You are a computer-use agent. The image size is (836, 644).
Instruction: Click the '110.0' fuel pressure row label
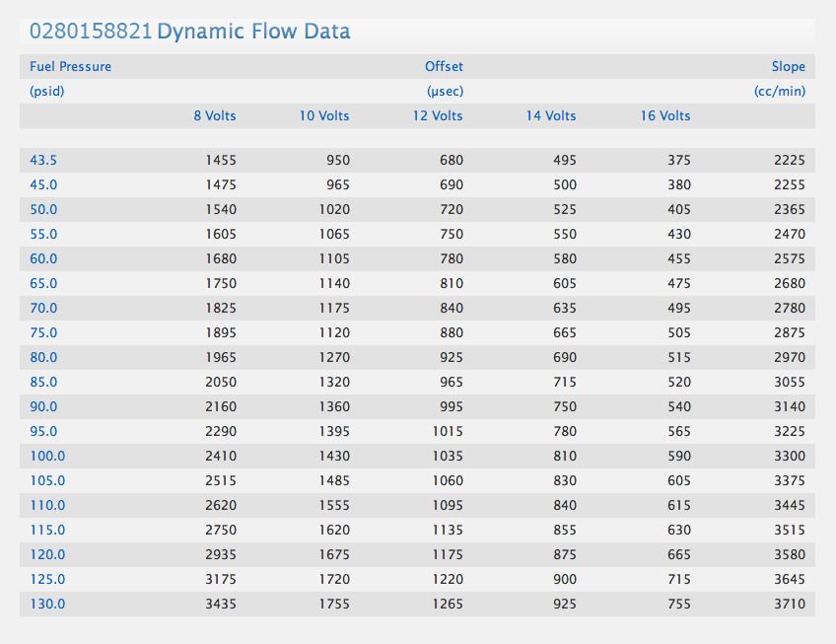pyautogui.click(x=47, y=505)
